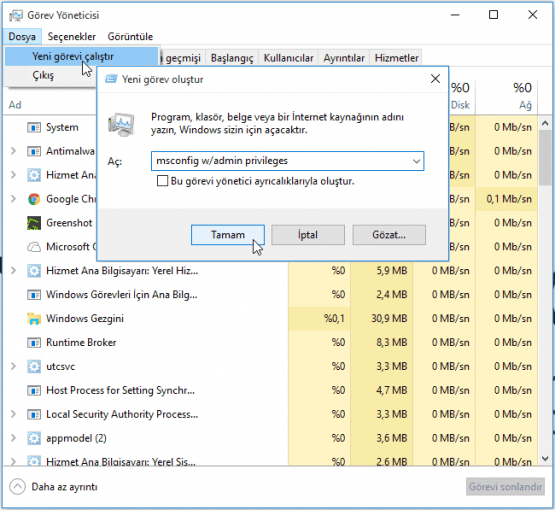Click the Daha az ayrıntı circle arrow icon
555x510 pixels.
(x=17, y=487)
